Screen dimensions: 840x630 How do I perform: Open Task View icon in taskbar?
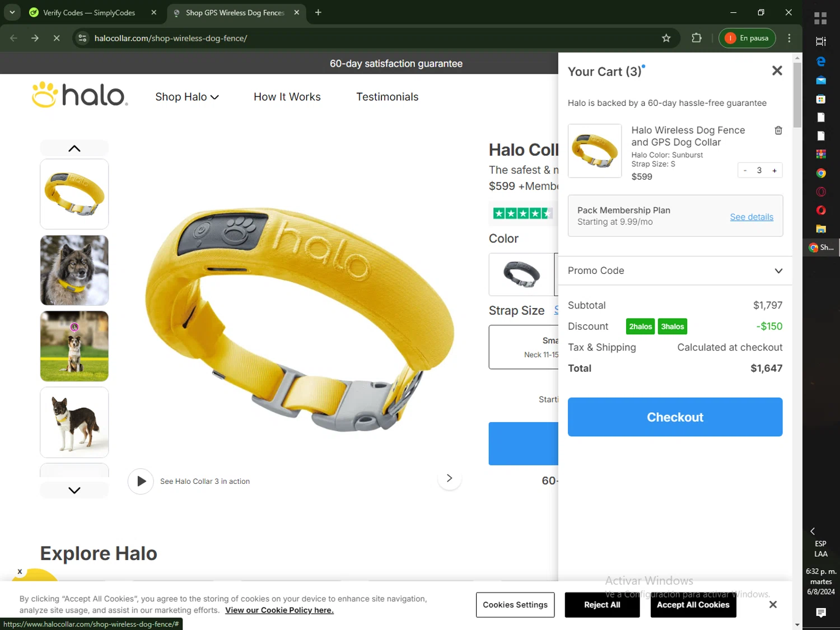820,41
